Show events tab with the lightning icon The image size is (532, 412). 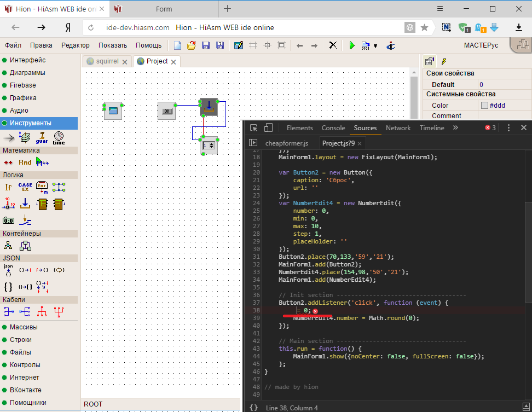tap(443, 61)
